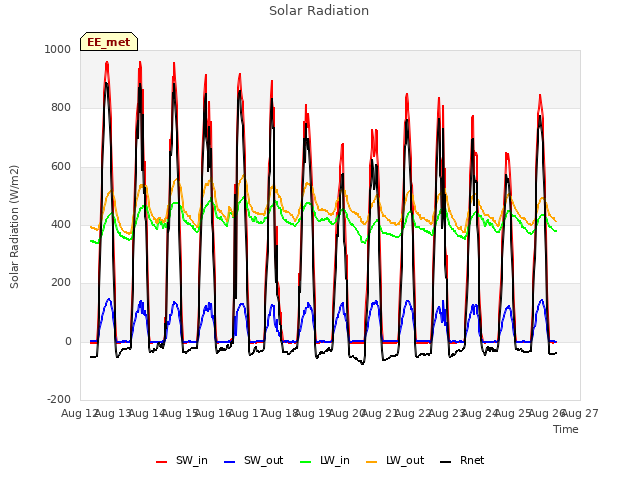Click the black Rnet legend swatch
Viewport: 640px width, 480px height.
click(x=445, y=462)
